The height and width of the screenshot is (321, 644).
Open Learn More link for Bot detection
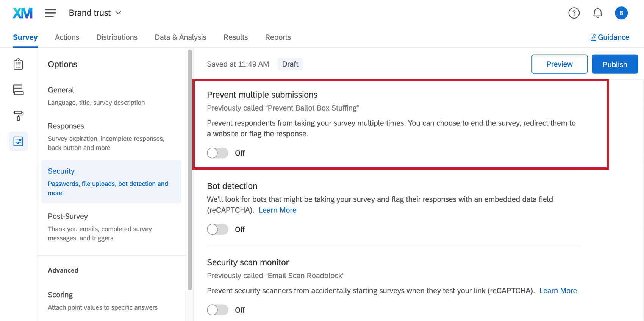pyautogui.click(x=277, y=210)
